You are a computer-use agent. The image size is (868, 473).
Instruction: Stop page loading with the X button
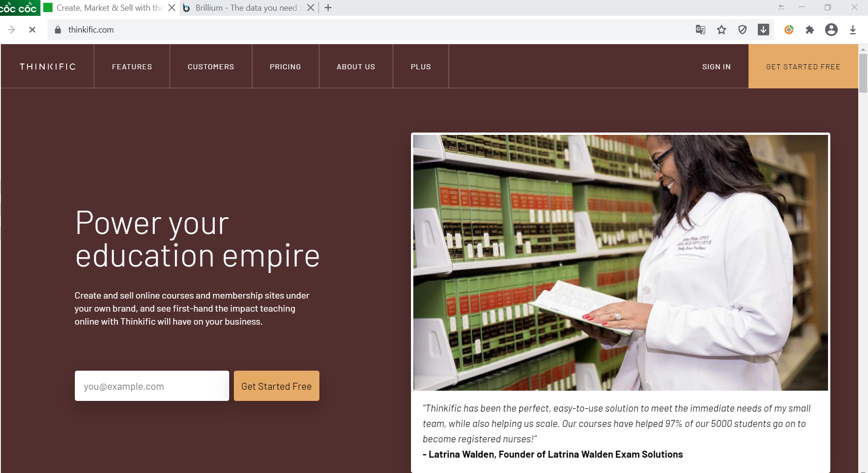pyautogui.click(x=32, y=30)
